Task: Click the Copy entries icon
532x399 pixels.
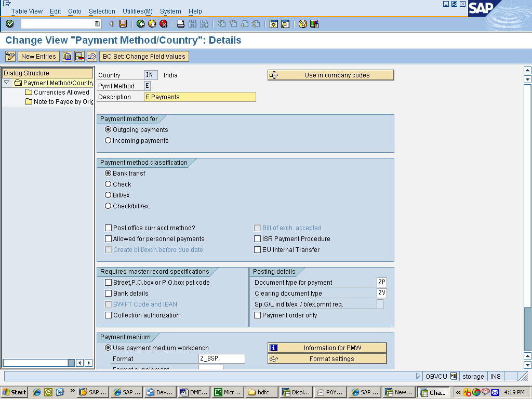Action: pos(67,56)
